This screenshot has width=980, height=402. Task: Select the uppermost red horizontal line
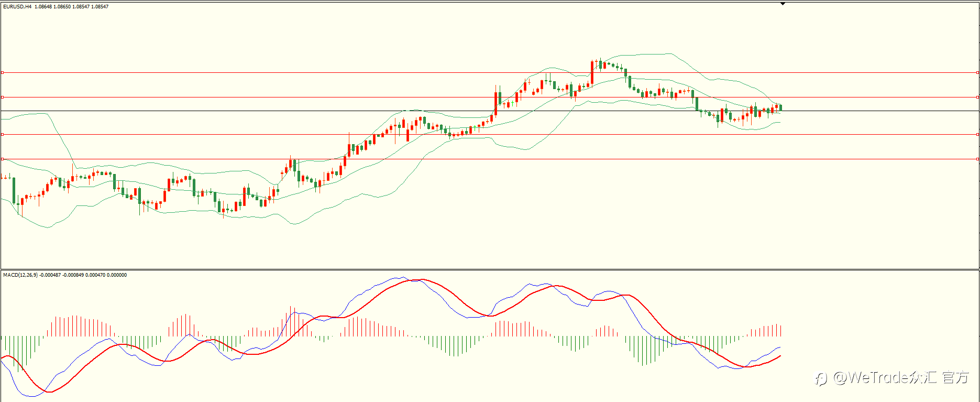point(490,73)
